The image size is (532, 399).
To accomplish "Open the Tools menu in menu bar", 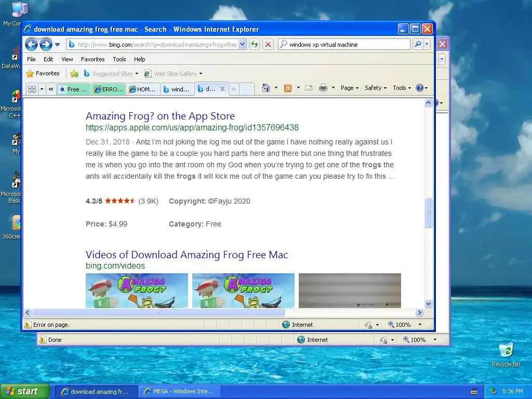I will point(119,59).
